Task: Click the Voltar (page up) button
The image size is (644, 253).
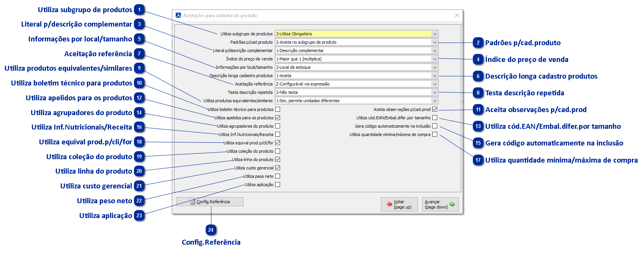Action: [399, 204]
